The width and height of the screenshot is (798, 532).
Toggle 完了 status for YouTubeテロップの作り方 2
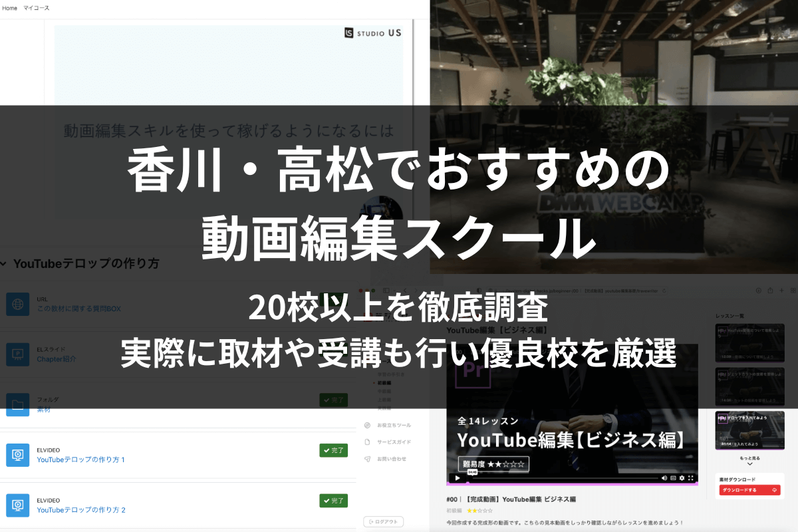(x=333, y=500)
